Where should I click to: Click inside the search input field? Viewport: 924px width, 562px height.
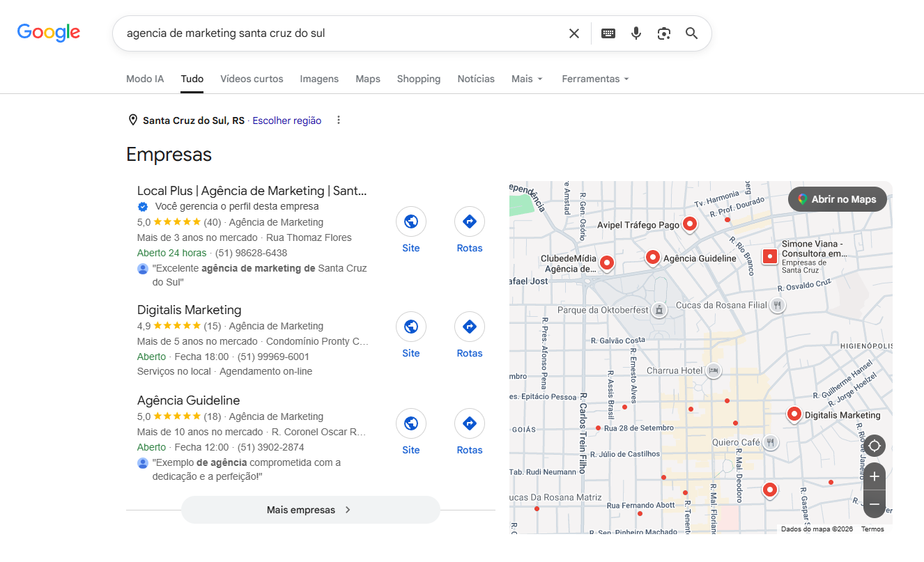click(341, 33)
